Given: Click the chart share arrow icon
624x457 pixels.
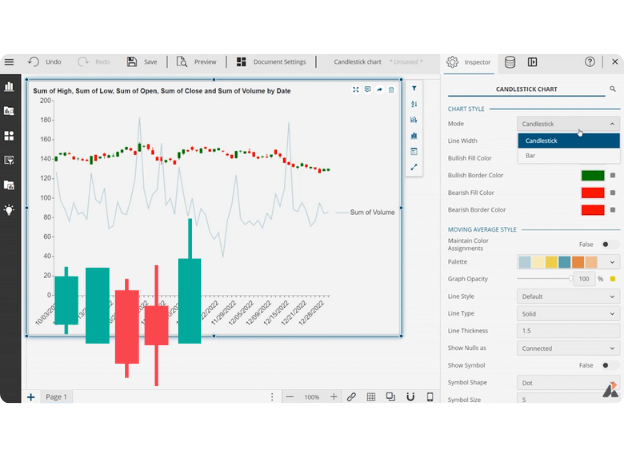Looking at the screenshot, I should tap(379, 90).
